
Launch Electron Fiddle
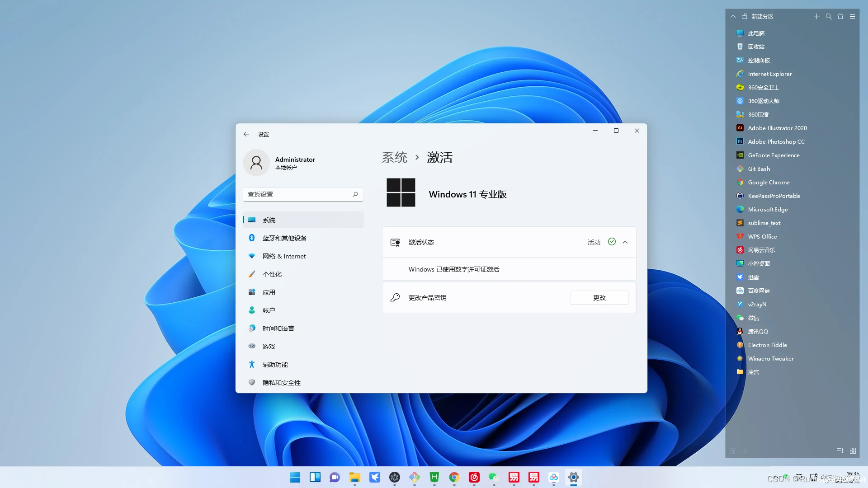point(767,345)
